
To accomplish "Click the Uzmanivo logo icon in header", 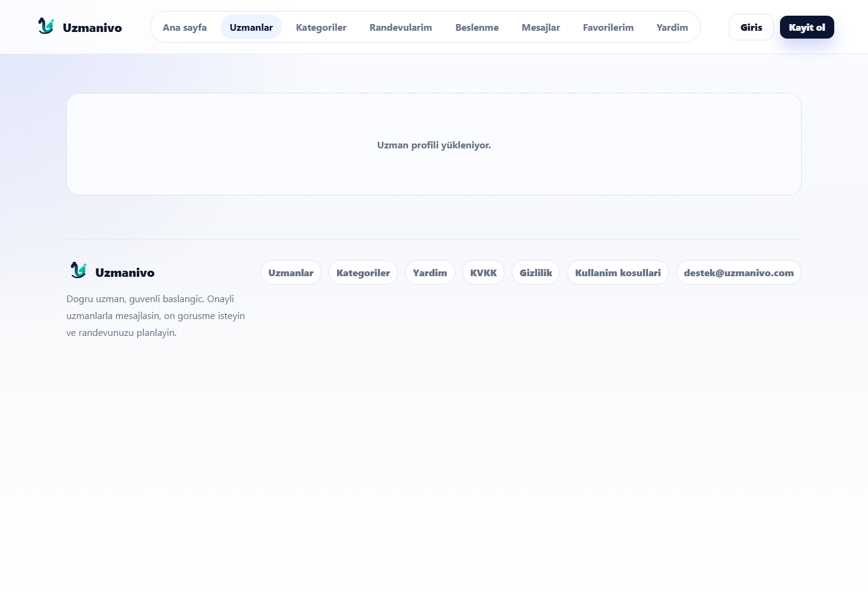I will click(46, 26).
